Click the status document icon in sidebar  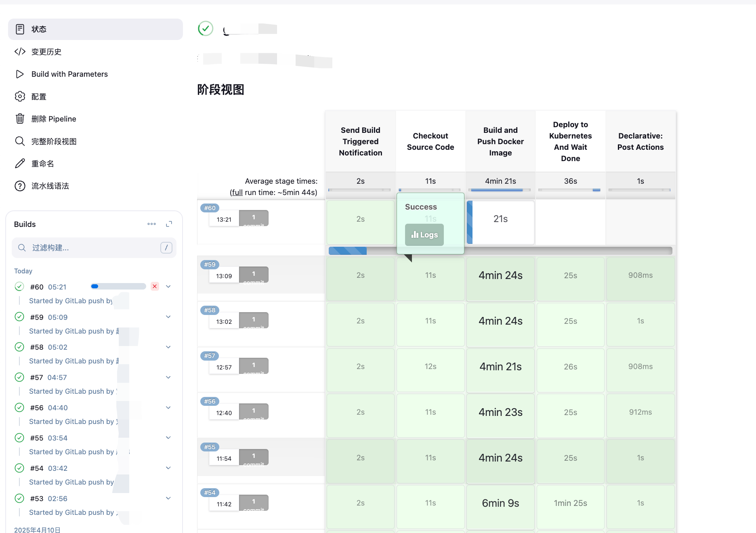20,29
